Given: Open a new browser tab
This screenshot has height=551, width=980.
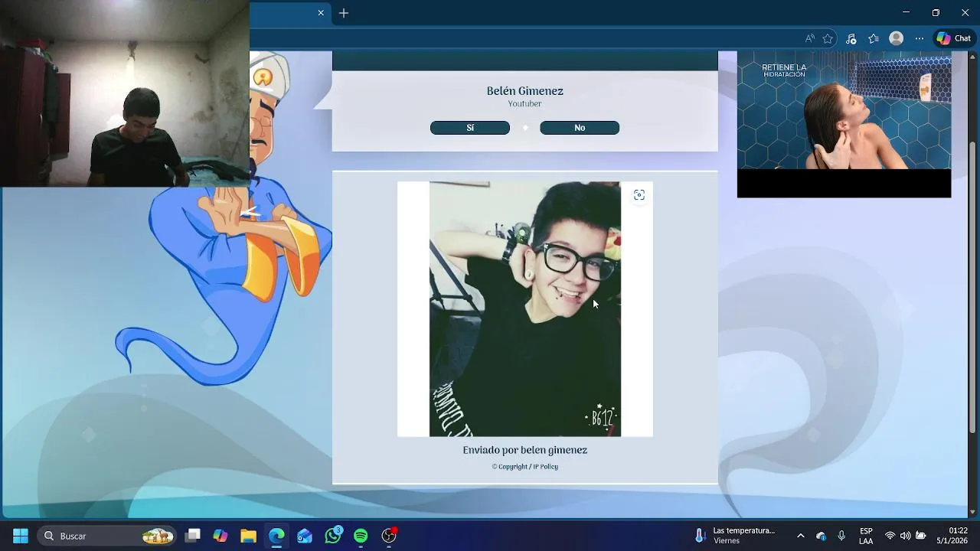Looking at the screenshot, I should click(x=344, y=13).
